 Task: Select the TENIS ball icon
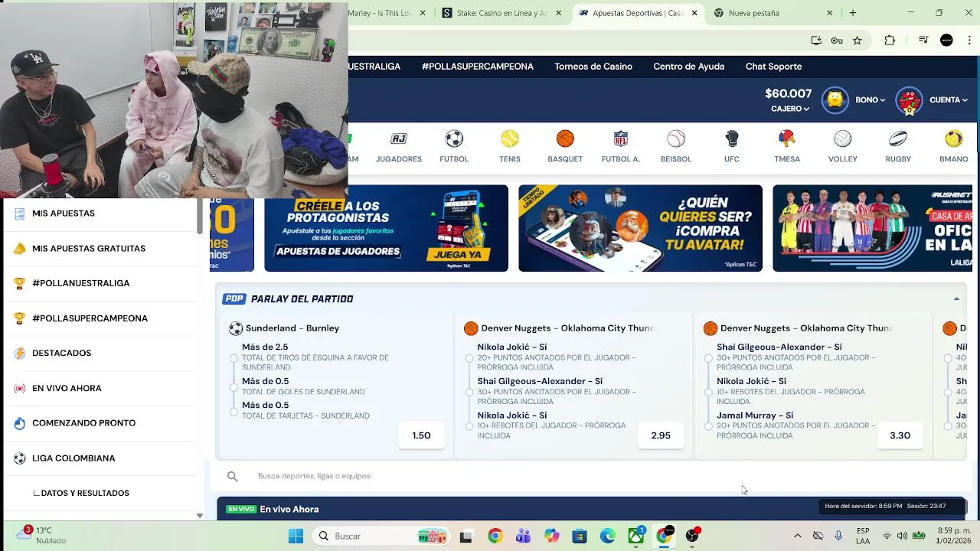point(510,139)
